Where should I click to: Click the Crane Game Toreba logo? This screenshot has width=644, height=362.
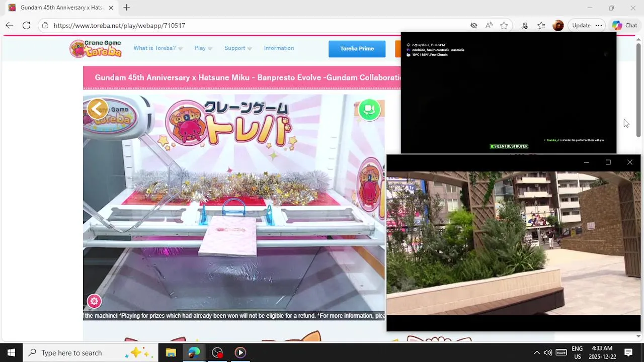pos(96,48)
